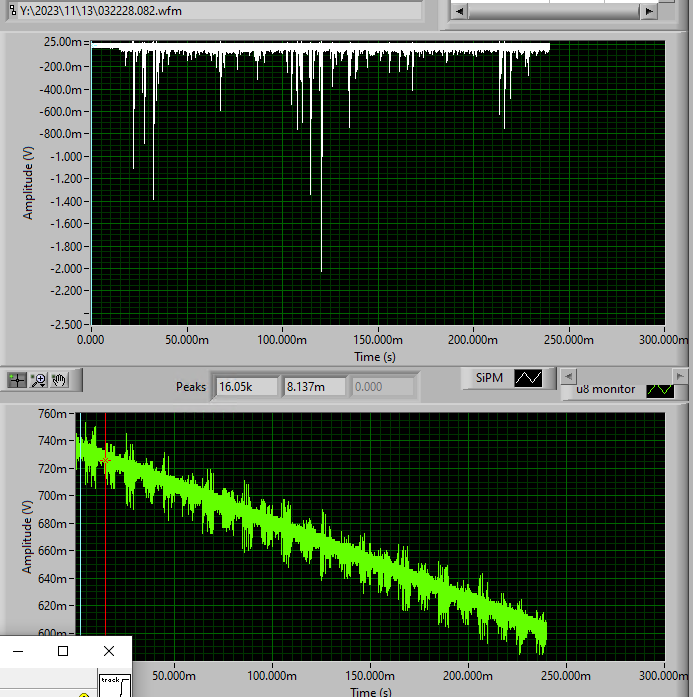The height and width of the screenshot is (697, 693).
Task: Click the Peaks field showing 8.137m
Action: (x=314, y=387)
